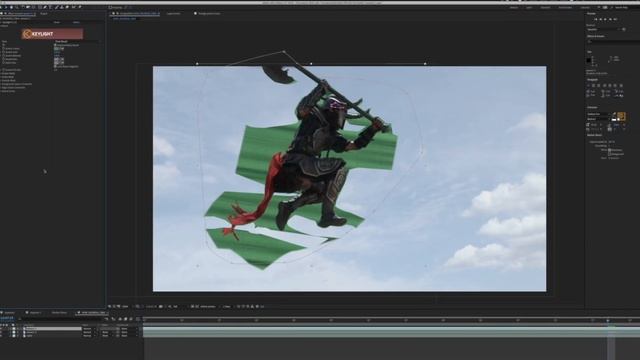The image size is (640, 360).
Task: Toggle stopwatch for Screen Colour property
Action: [4, 49]
